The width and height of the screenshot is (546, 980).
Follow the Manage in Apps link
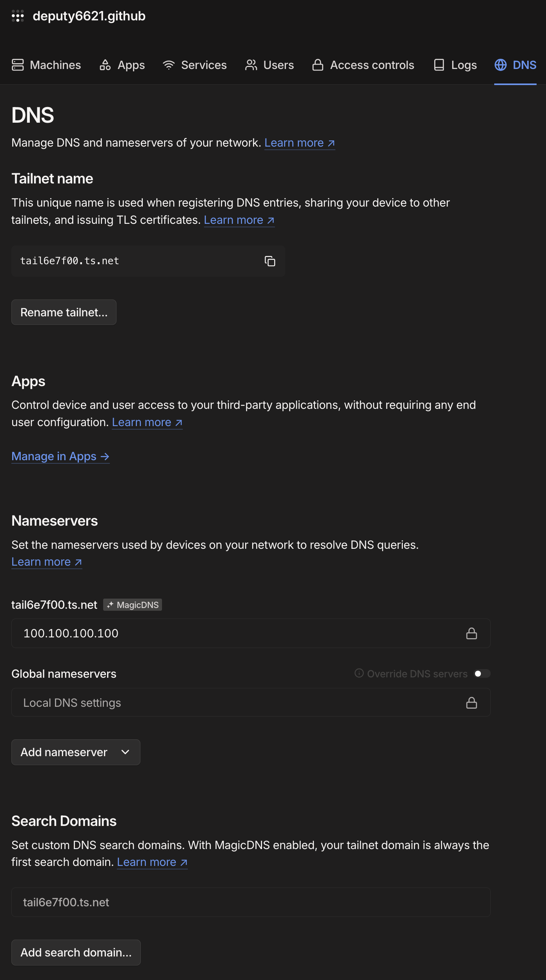pos(60,457)
